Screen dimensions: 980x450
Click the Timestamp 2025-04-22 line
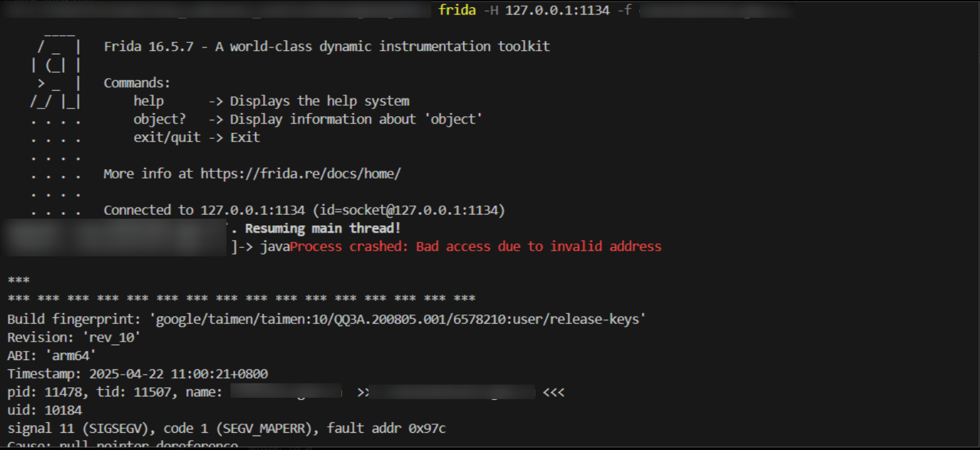137,374
